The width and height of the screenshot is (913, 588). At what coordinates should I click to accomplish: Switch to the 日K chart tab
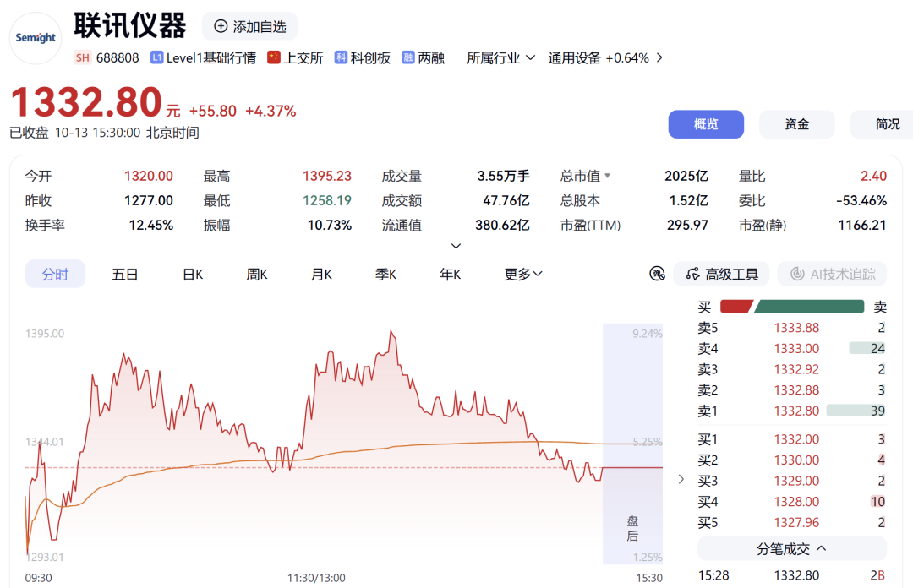193,275
